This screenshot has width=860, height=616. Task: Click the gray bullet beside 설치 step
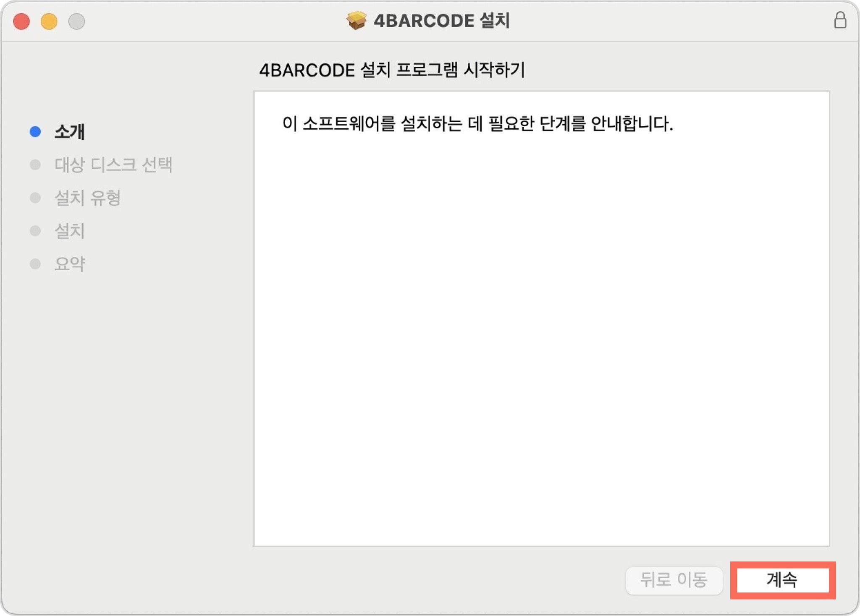point(35,231)
